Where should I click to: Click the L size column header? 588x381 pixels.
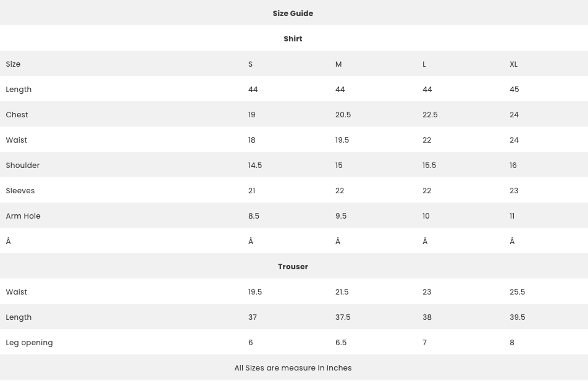pos(424,64)
